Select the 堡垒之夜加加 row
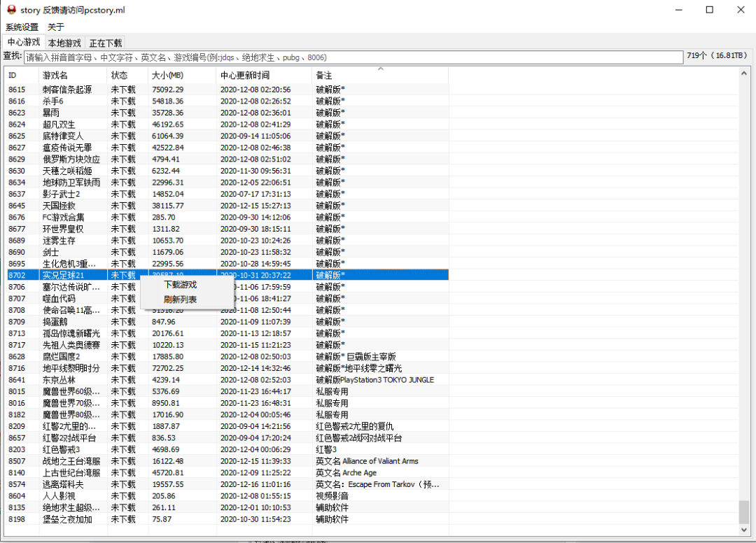The height and width of the screenshot is (543, 756). tap(227, 519)
